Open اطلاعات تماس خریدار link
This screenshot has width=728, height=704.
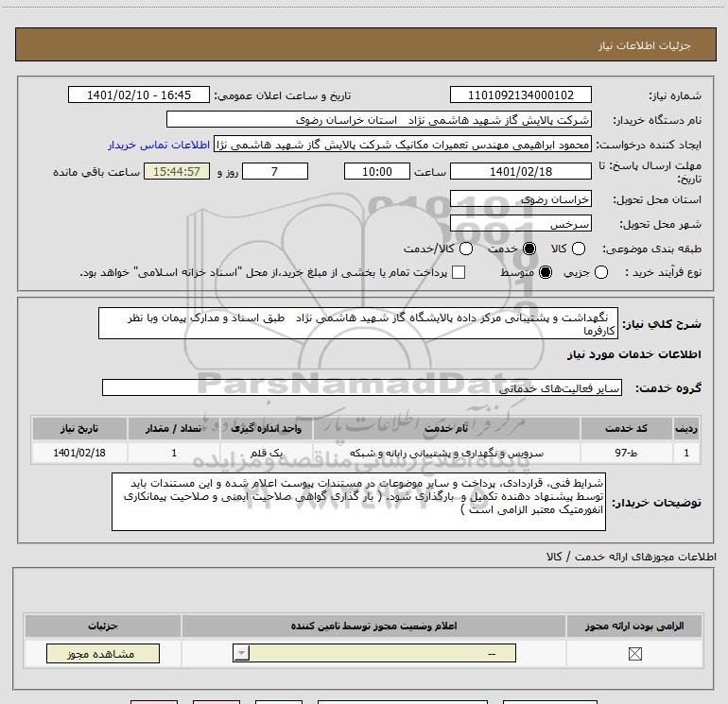click(x=159, y=145)
